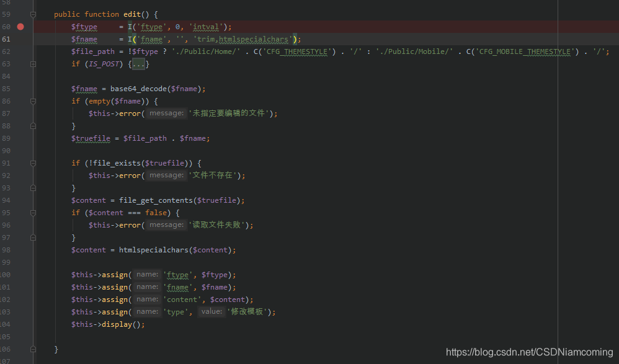Click the '读取文件失败' error string

(x=216, y=225)
